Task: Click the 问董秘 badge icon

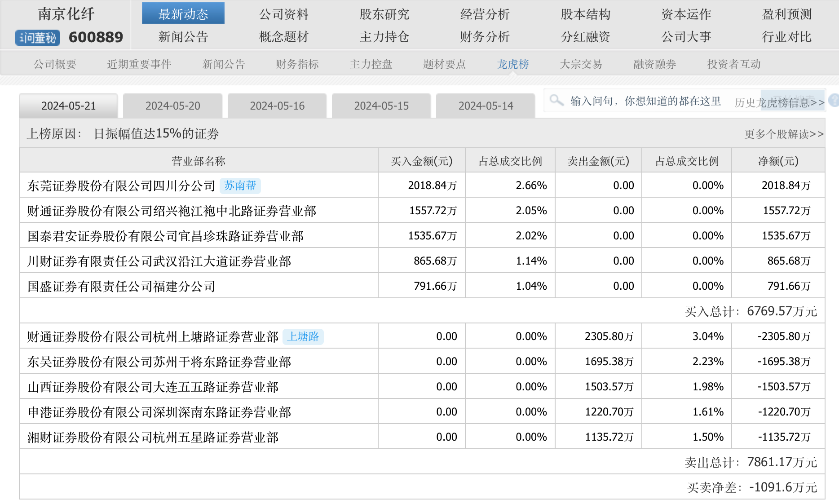Action: point(38,38)
